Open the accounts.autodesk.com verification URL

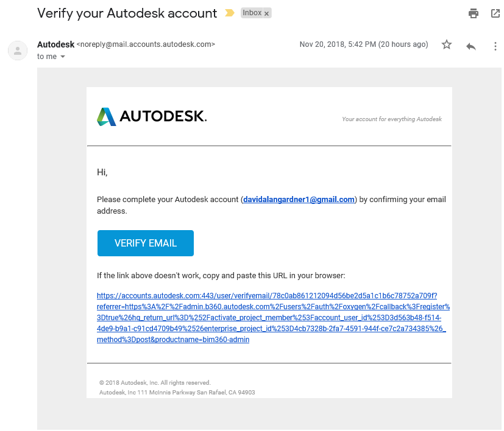273,317
